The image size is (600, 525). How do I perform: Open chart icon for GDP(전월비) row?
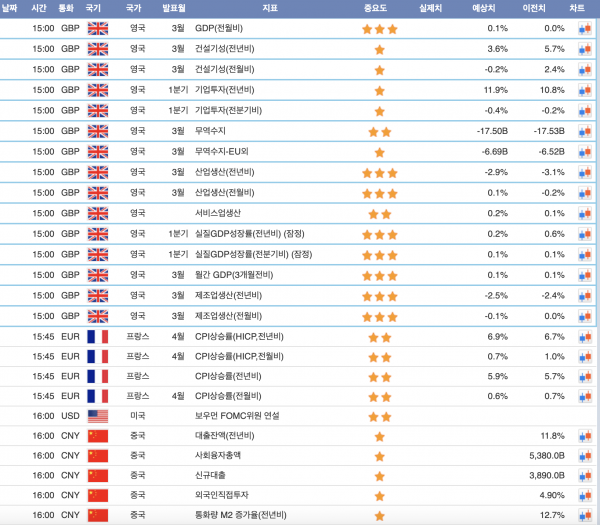(x=585, y=29)
